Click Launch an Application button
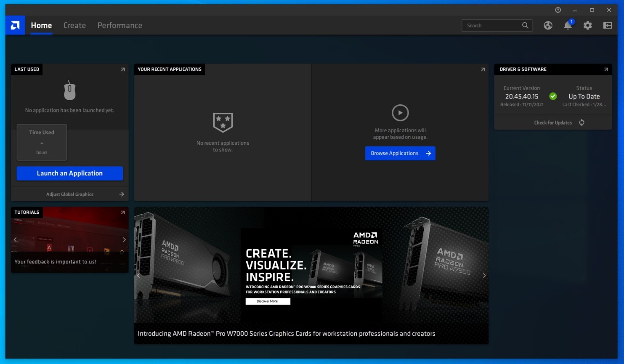 70,173
